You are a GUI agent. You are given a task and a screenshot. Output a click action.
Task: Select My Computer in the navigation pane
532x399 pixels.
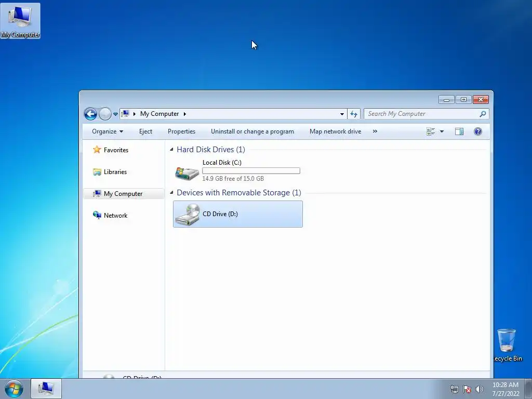coord(123,194)
